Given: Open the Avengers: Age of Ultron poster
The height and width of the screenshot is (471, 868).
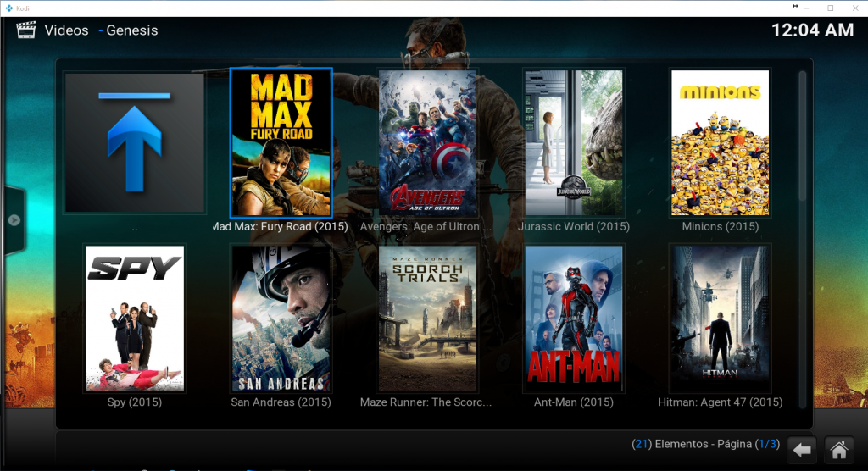Looking at the screenshot, I should tap(427, 142).
